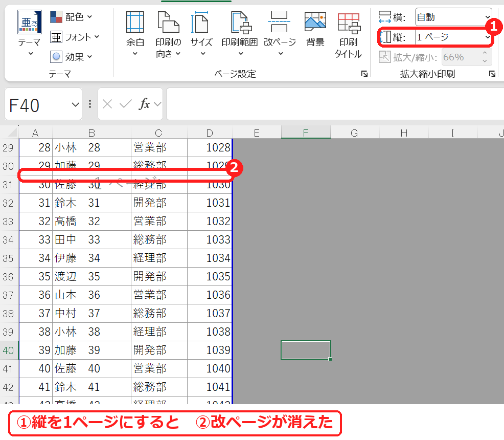Launch the 拡大縮小印刷 dialog launcher
Image resolution: width=504 pixels, height=440 pixels.
tap(492, 74)
